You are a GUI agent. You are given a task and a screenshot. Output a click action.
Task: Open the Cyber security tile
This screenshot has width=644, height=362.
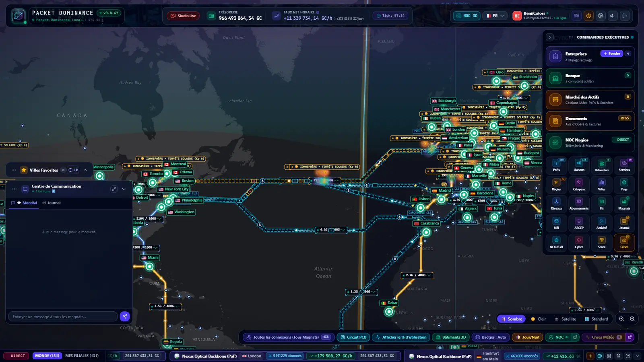pyautogui.click(x=579, y=242)
